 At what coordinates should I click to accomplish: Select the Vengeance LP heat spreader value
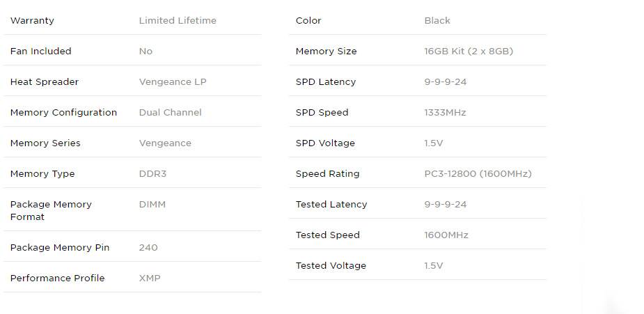173,82
